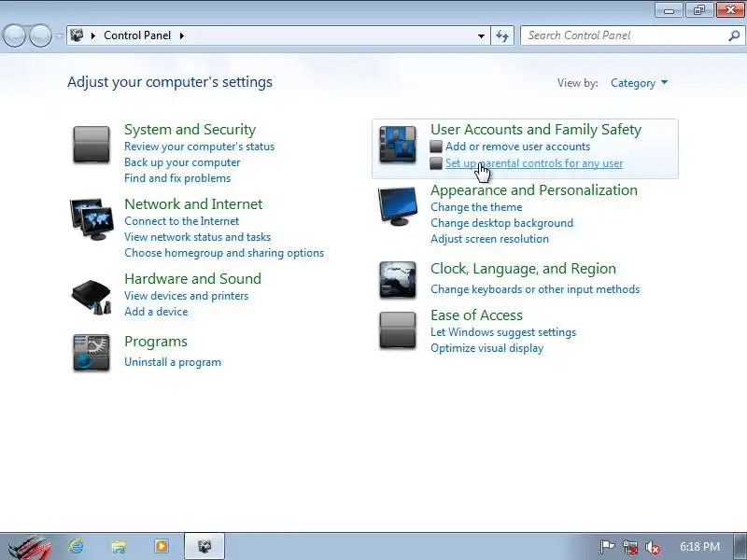Open Programs category icon
This screenshot has width=747, height=560.
[92, 353]
